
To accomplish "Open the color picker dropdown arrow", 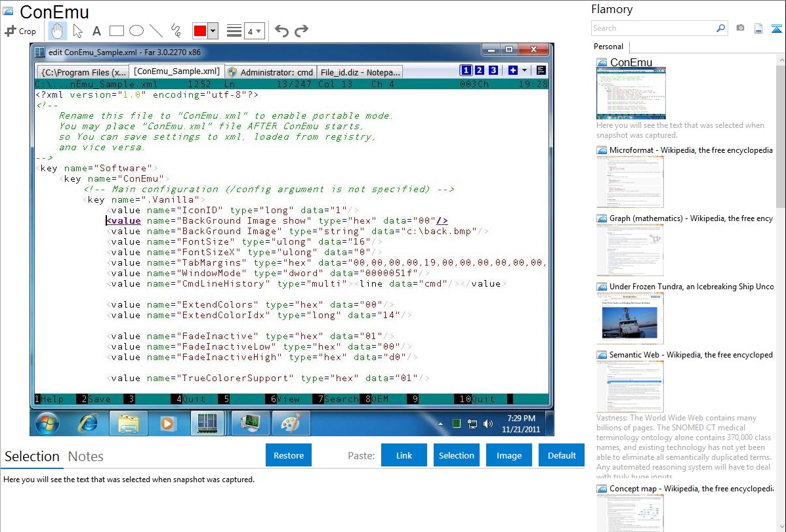I will pos(213,31).
